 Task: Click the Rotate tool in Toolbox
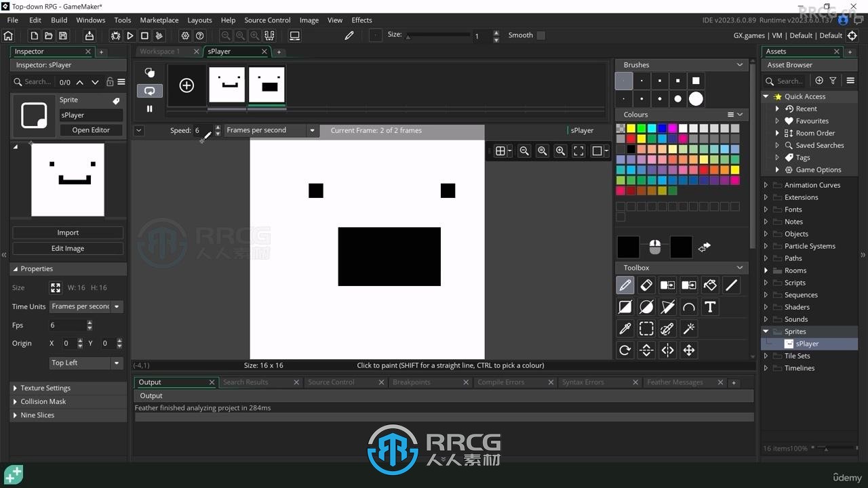click(x=625, y=350)
